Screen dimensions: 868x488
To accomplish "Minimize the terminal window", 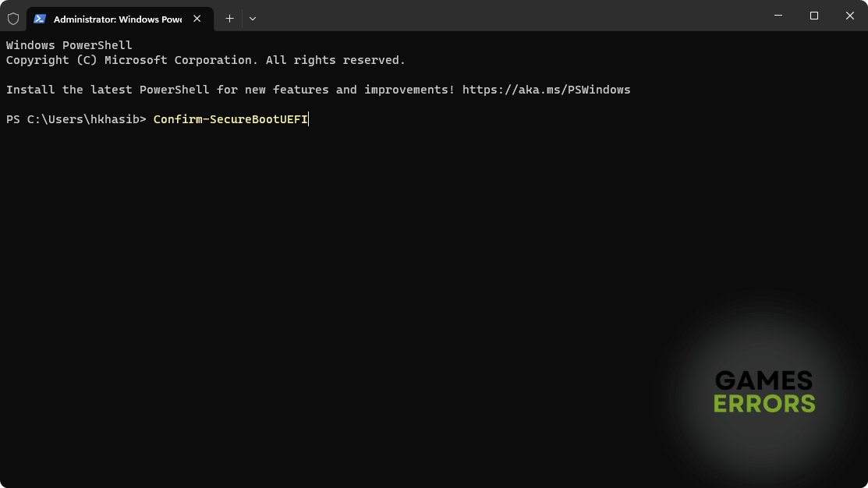I will 778,16.
